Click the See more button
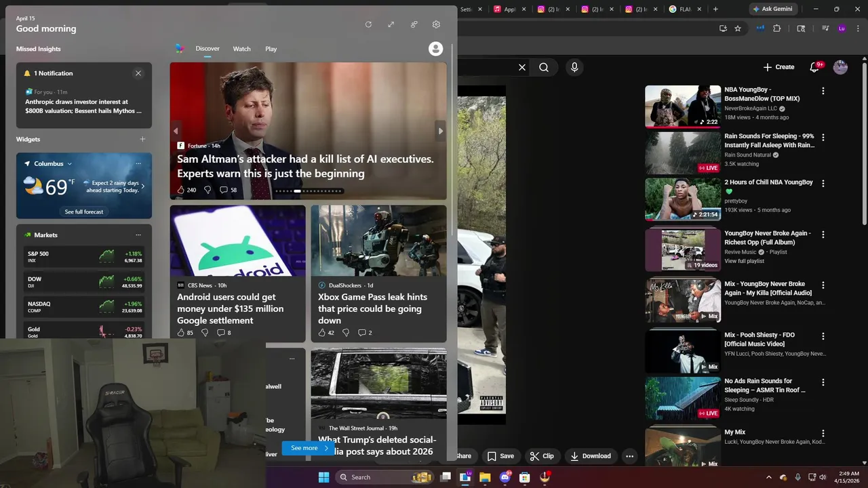868x488 pixels. click(309, 448)
